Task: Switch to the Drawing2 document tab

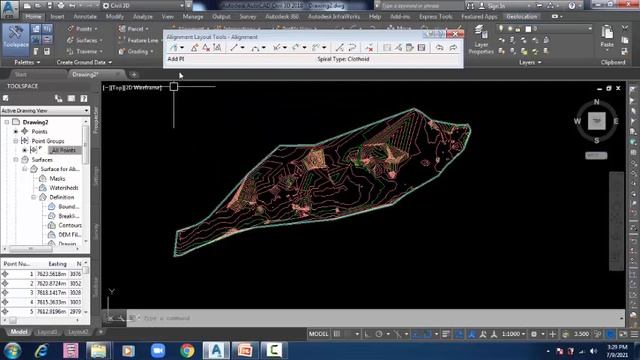Action: point(85,75)
